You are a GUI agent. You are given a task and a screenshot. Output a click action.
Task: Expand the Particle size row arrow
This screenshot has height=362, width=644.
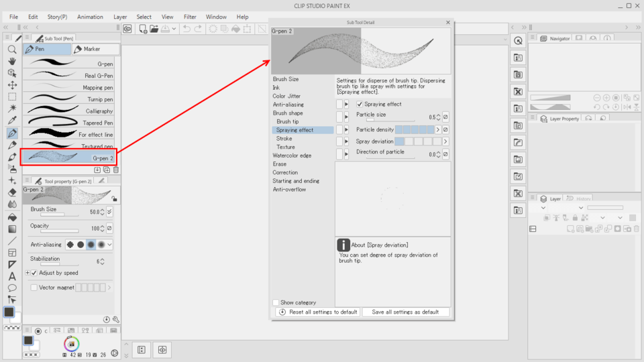(346, 117)
